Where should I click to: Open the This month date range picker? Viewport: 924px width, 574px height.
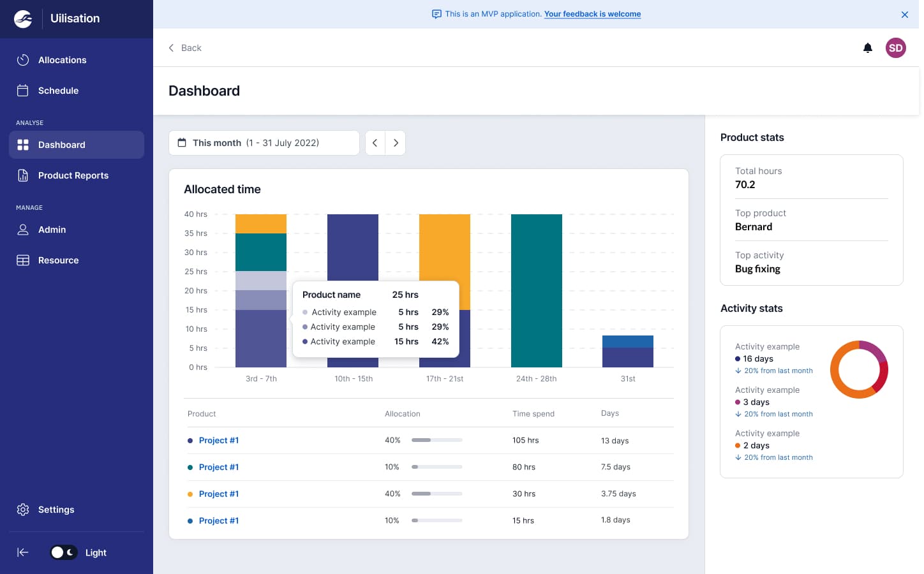pos(264,143)
